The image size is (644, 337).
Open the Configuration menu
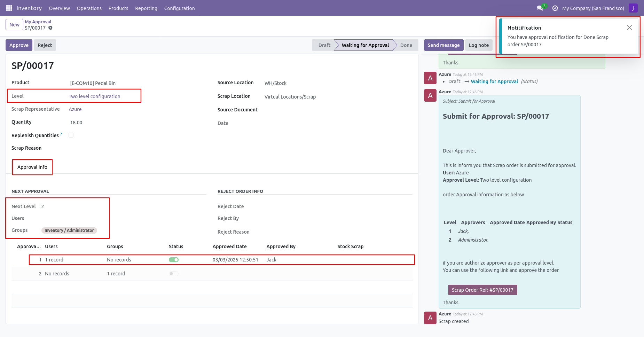179,8
